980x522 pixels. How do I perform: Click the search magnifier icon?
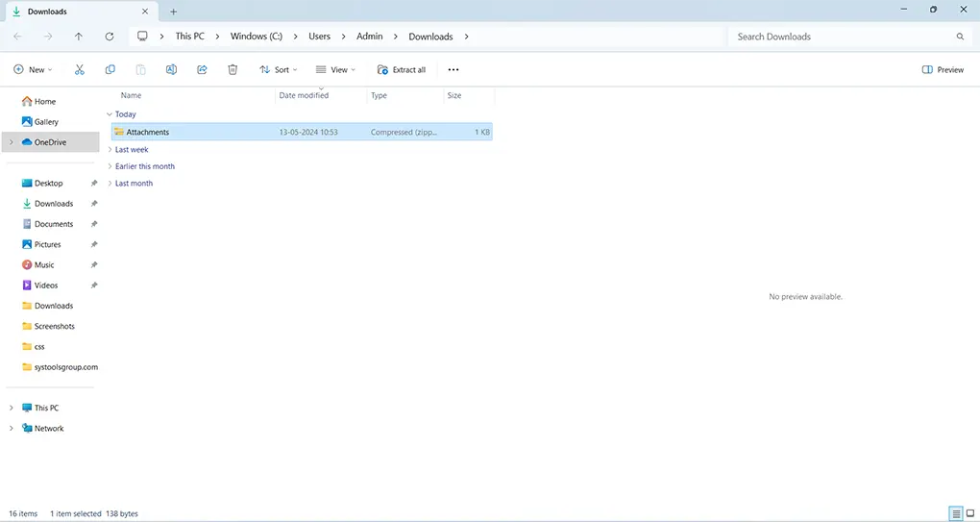click(x=960, y=37)
